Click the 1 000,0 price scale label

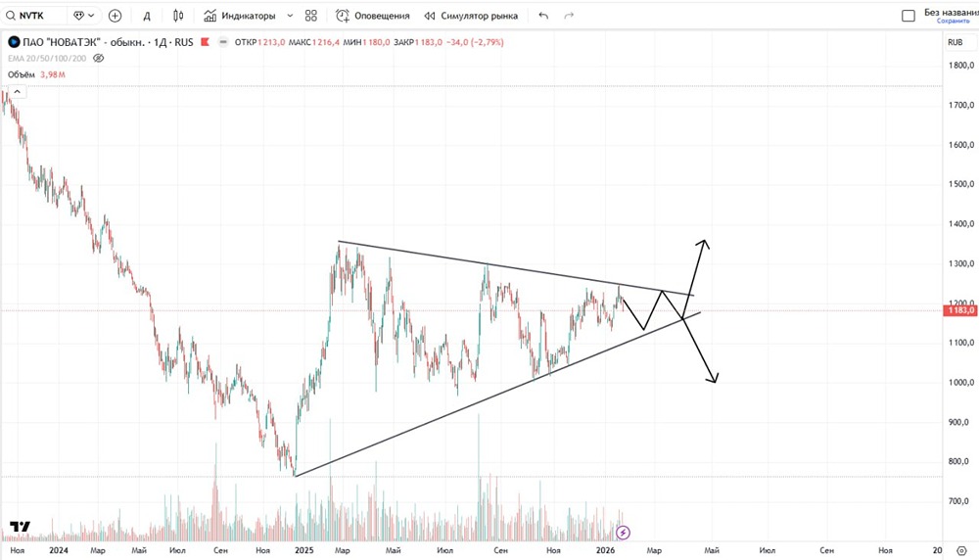click(x=961, y=382)
